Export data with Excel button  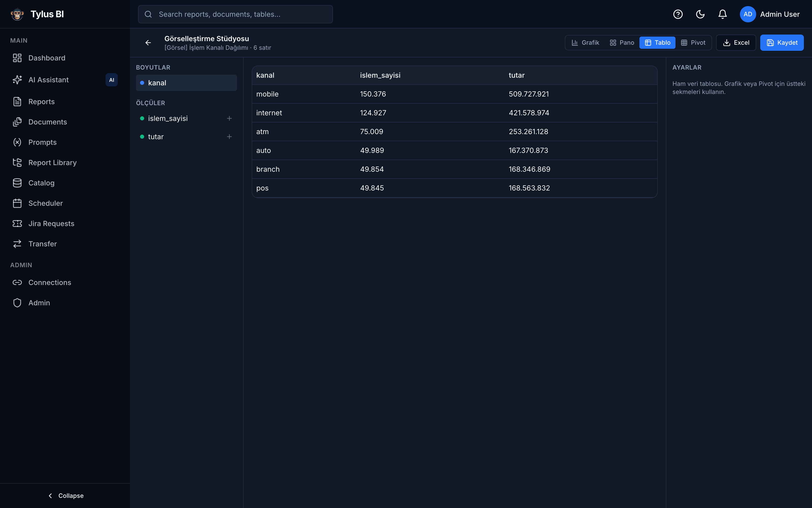tap(736, 43)
